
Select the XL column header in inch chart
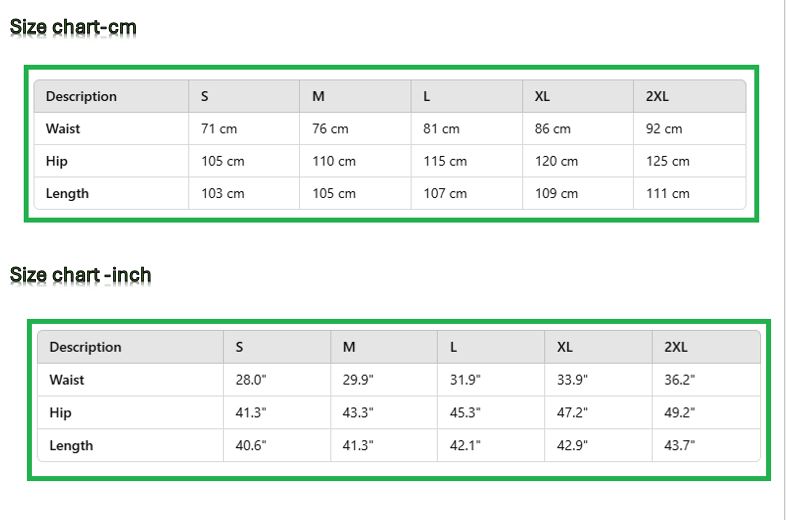tap(565, 347)
